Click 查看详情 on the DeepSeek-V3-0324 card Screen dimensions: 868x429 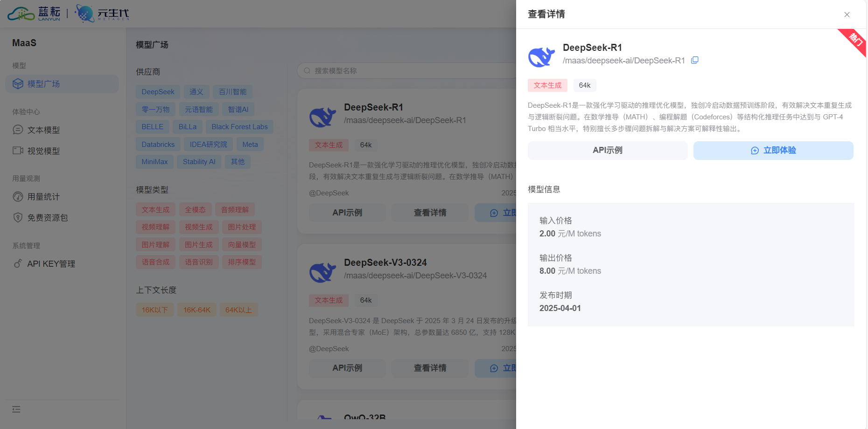[430, 368]
